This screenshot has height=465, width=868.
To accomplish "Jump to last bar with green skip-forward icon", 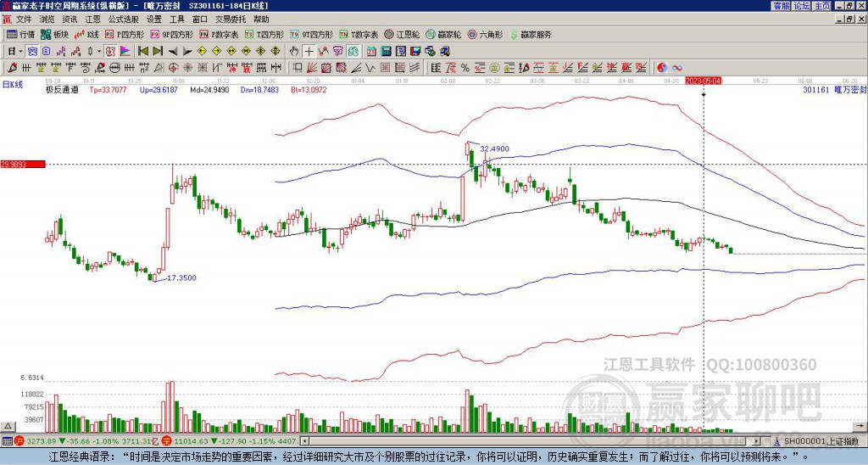I will pos(158,52).
